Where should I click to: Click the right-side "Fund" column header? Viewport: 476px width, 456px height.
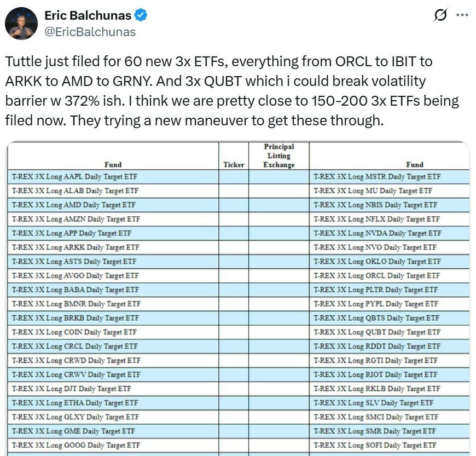pos(414,164)
